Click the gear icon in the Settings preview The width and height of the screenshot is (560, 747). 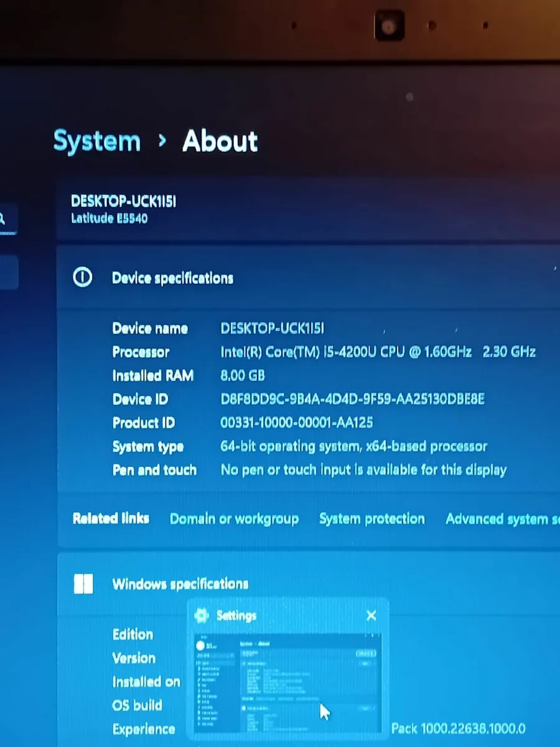(x=201, y=616)
